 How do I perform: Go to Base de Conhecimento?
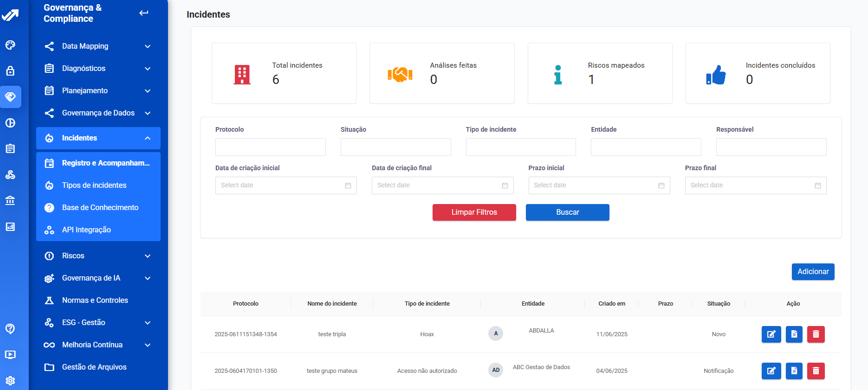click(100, 208)
